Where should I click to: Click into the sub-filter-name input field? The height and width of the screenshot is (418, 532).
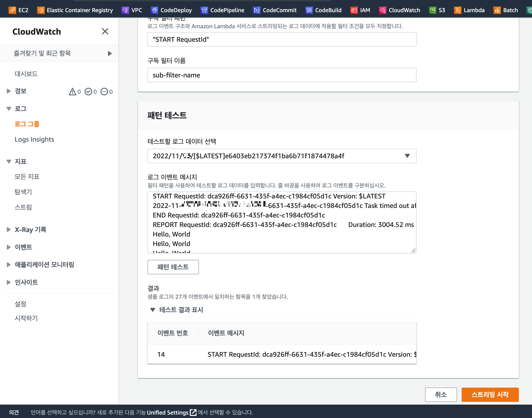tap(282, 75)
